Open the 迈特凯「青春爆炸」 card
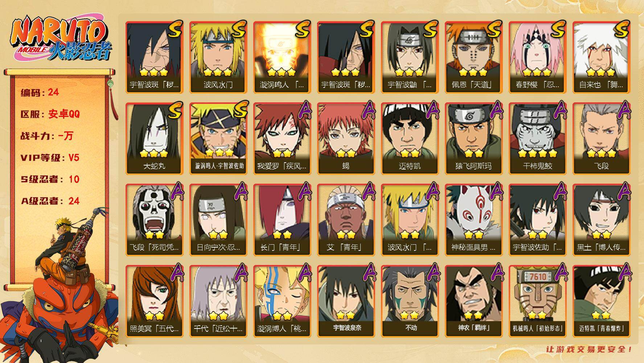Viewport: 644px width, 363px height. point(601,301)
